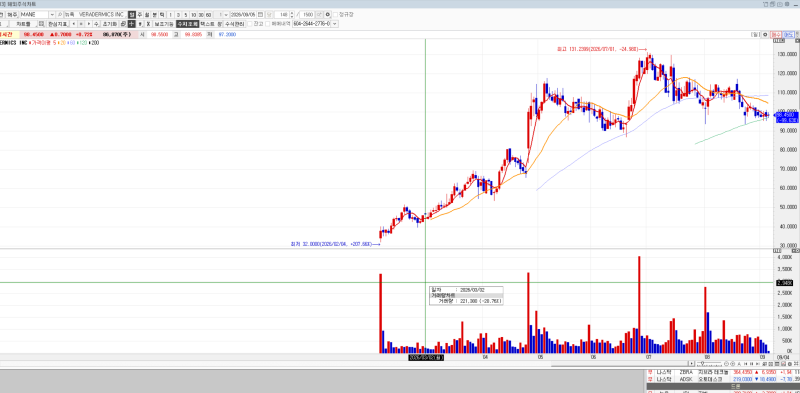The image size is (800, 393).
Task: Open the account number dropdown arrow
Action: coord(334,24)
